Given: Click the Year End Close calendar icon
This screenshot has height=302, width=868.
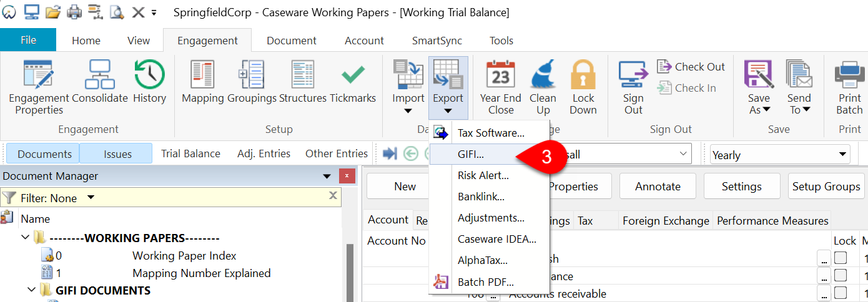Looking at the screenshot, I should 501,75.
